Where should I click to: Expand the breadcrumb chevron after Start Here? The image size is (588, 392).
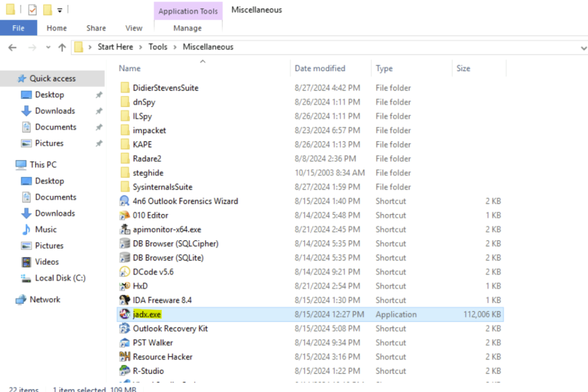[141, 47]
